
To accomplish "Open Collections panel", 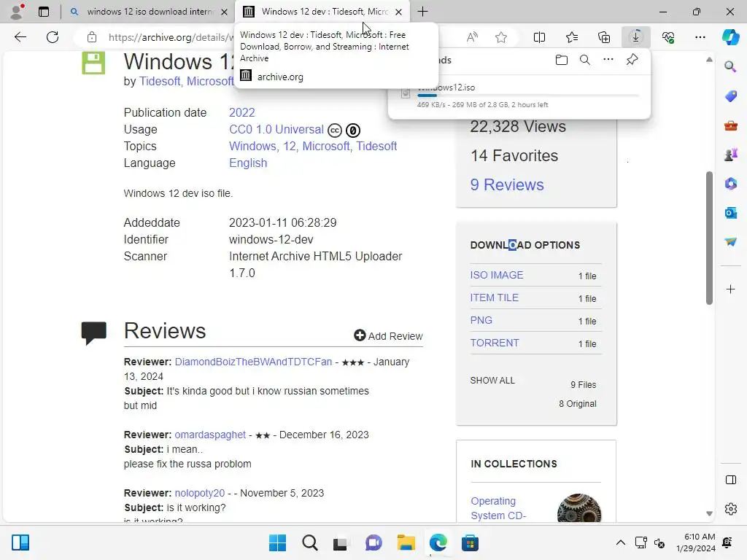I will point(603,37).
